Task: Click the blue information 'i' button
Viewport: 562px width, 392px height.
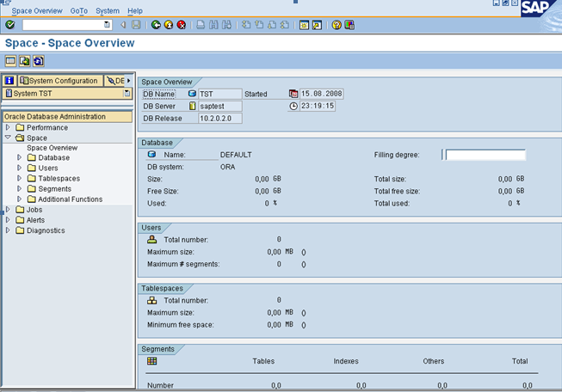Action: 9,81
